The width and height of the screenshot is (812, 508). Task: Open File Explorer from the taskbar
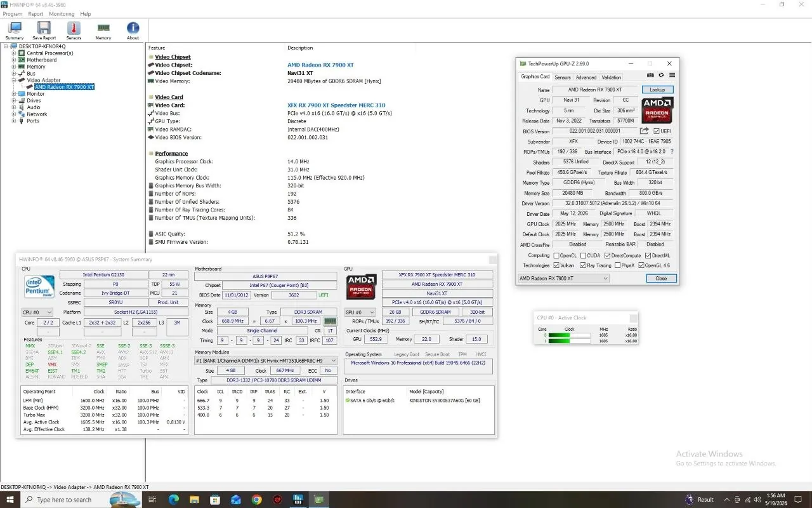click(194, 499)
